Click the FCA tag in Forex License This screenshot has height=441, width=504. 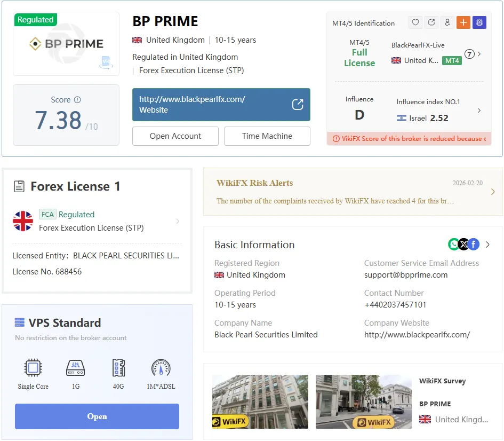(47, 214)
